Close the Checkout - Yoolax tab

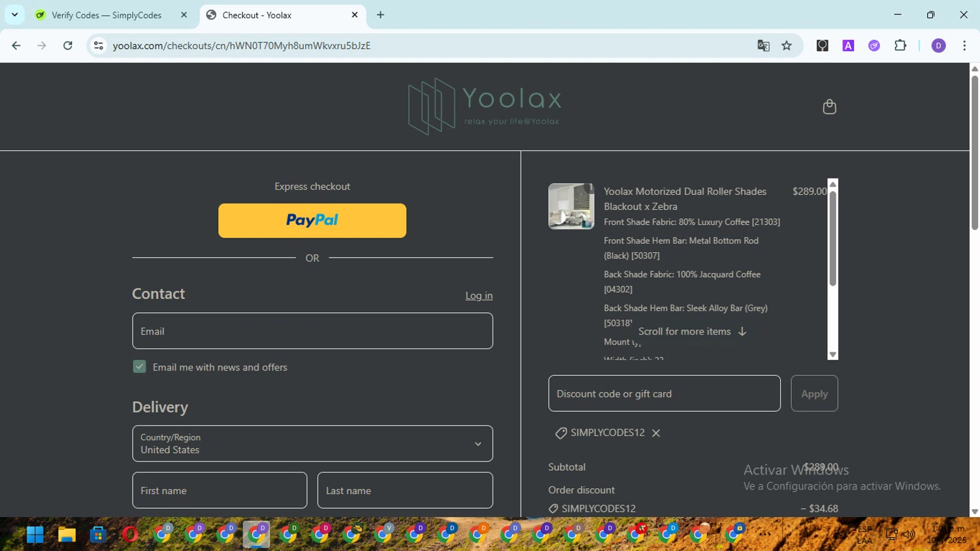[x=355, y=14]
